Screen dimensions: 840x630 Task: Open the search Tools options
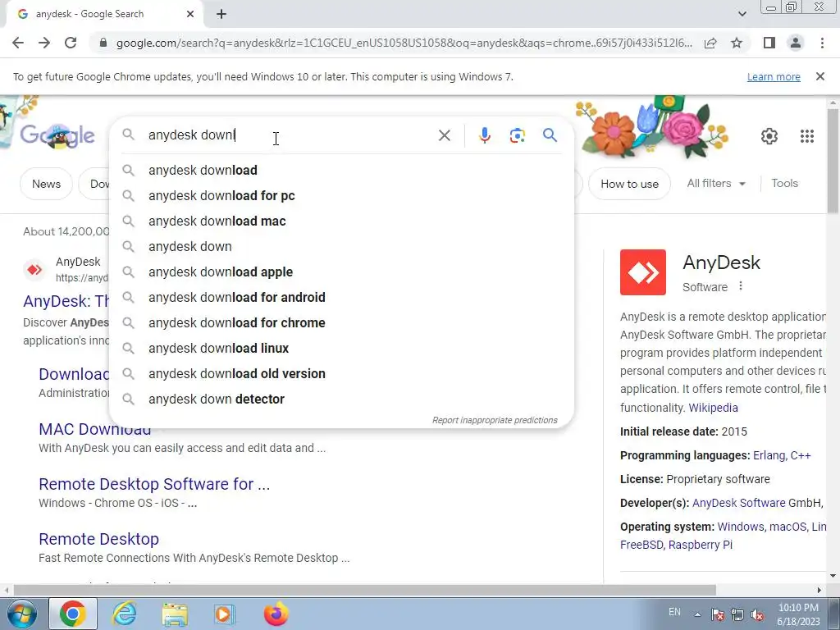[784, 183]
